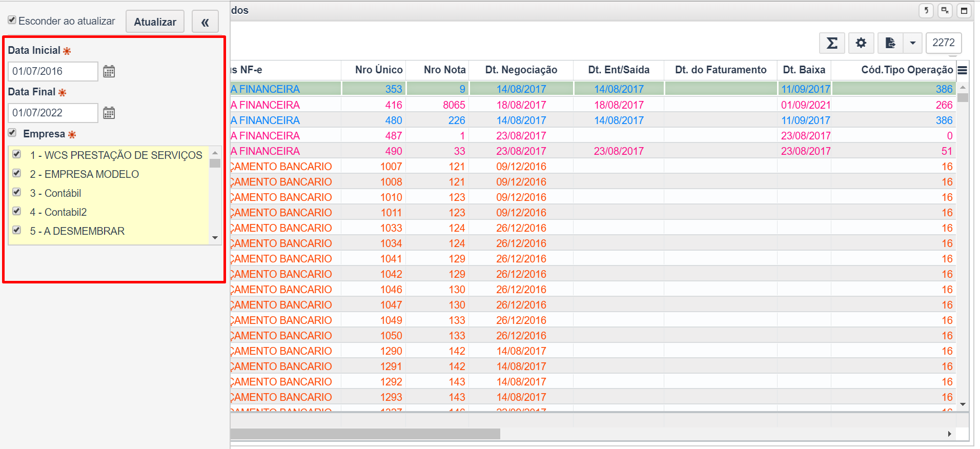
Task: Click grid vertical scrollbar up arrow
Action: pos(963,88)
